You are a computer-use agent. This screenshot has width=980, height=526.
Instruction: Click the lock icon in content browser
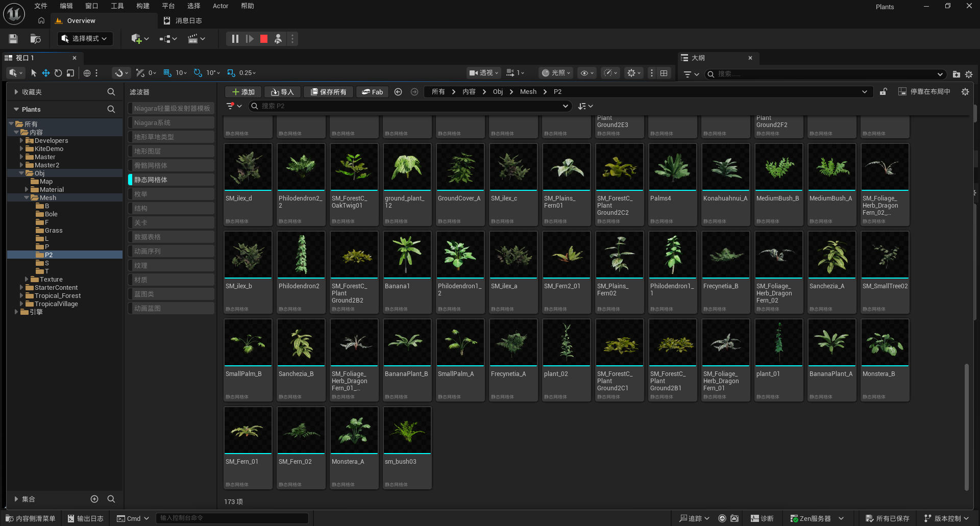[x=883, y=92]
